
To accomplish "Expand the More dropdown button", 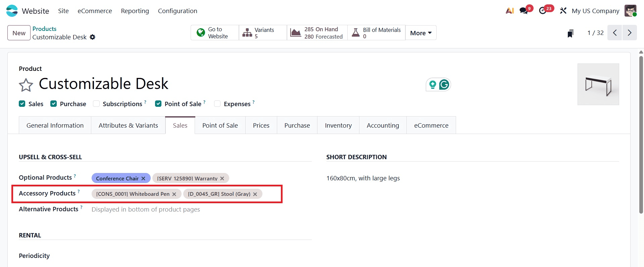I will [421, 33].
